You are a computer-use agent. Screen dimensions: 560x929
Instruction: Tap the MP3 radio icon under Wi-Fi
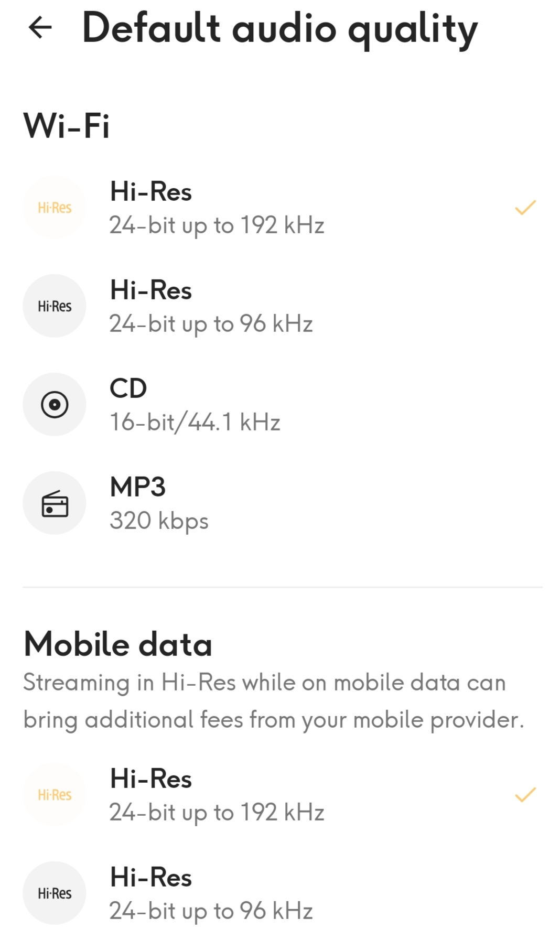(x=55, y=503)
